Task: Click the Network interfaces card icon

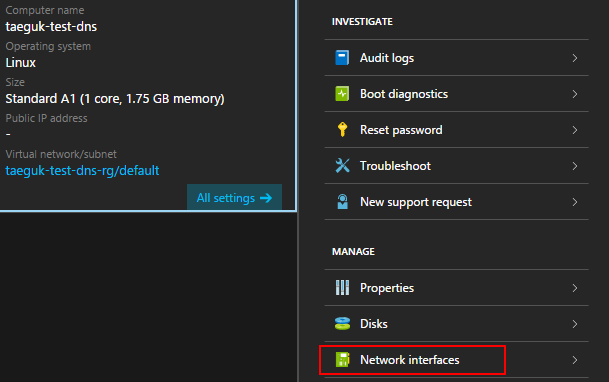Action: click(x=342, y=360)
